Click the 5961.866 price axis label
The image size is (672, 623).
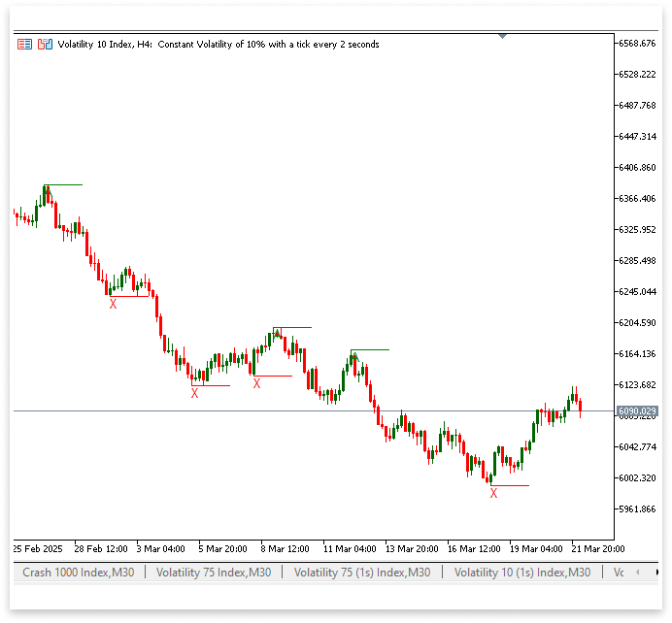pos(637,509)
